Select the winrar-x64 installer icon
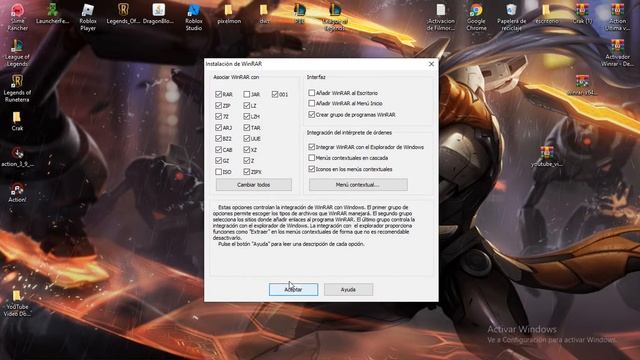 [x=582, y=85]
